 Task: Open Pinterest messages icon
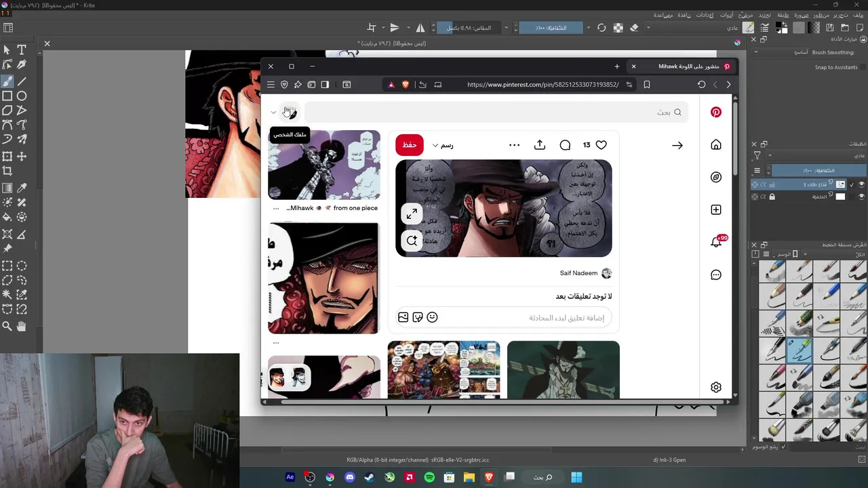716,274
